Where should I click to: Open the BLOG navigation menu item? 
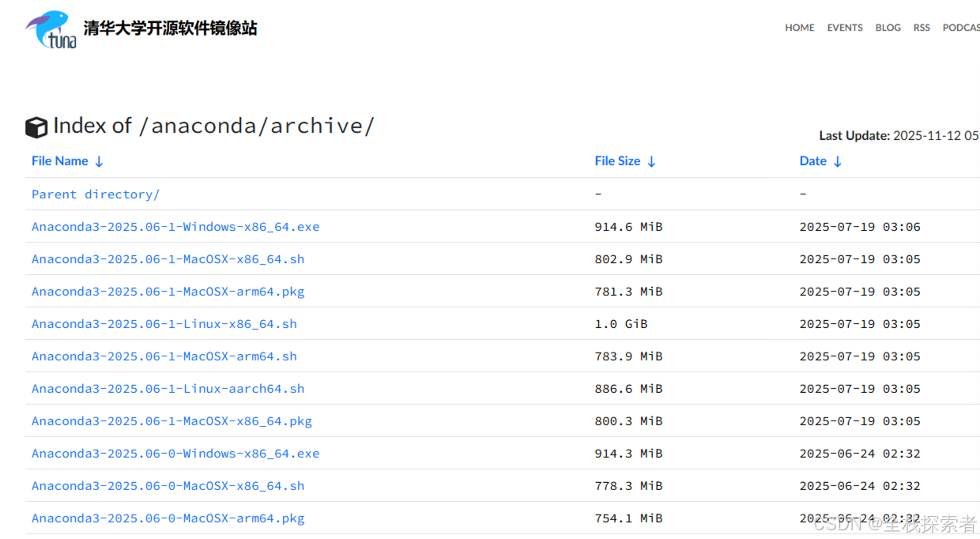point(888,28)
